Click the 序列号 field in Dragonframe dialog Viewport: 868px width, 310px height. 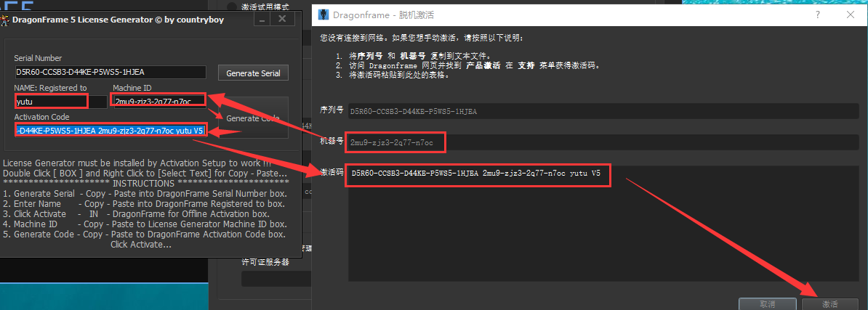(602, 111)
